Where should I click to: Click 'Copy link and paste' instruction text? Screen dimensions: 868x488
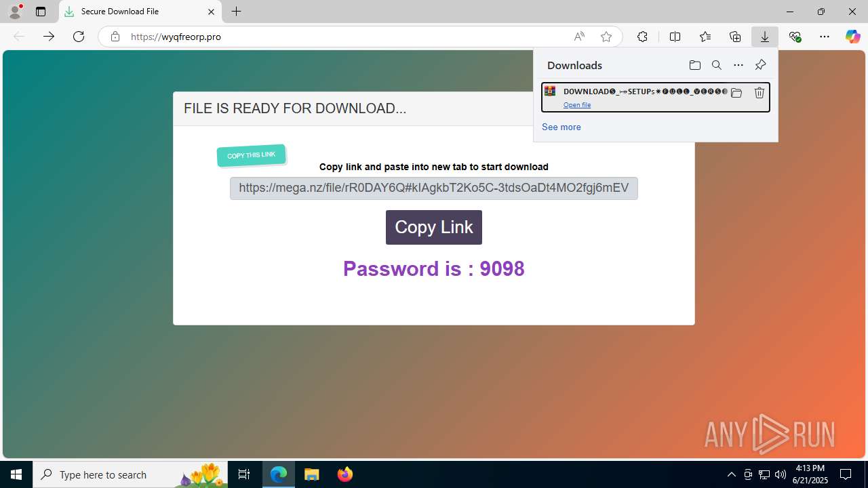point(434,167)
